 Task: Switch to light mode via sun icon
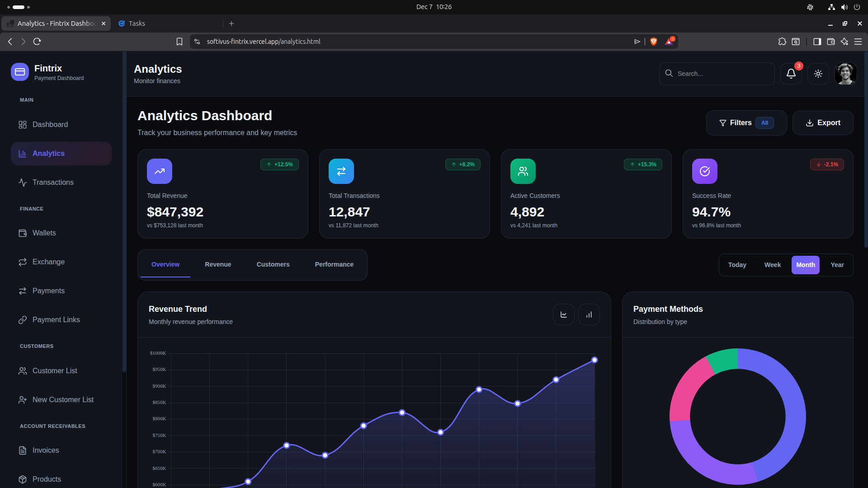pos(818,73)
